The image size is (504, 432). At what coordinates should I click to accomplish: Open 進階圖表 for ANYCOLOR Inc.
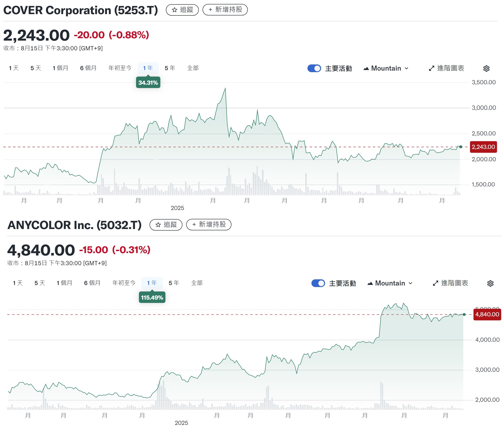pos(451,283)
